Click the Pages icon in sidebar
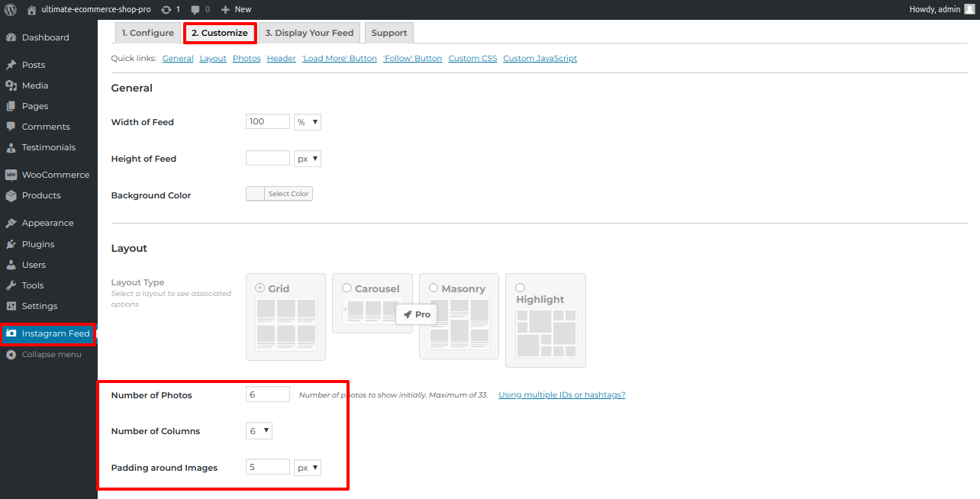The image size is (980, 499). coord(11,106)
